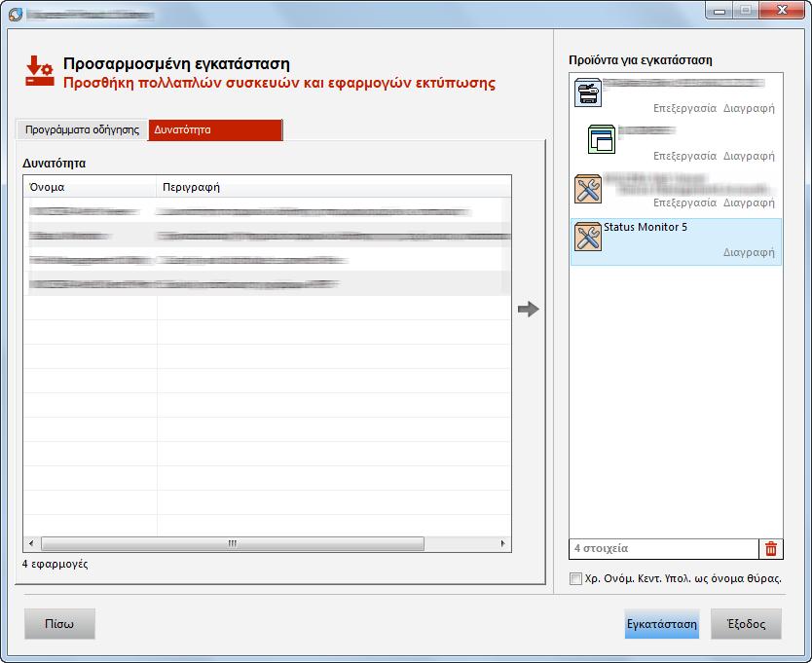Select the second row in the utilities table

click(267, 236)
